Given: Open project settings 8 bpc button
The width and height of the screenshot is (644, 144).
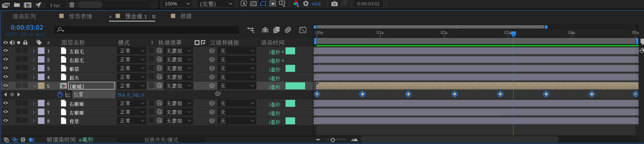Looking at the screenshot, I should (x=55, y=5).
